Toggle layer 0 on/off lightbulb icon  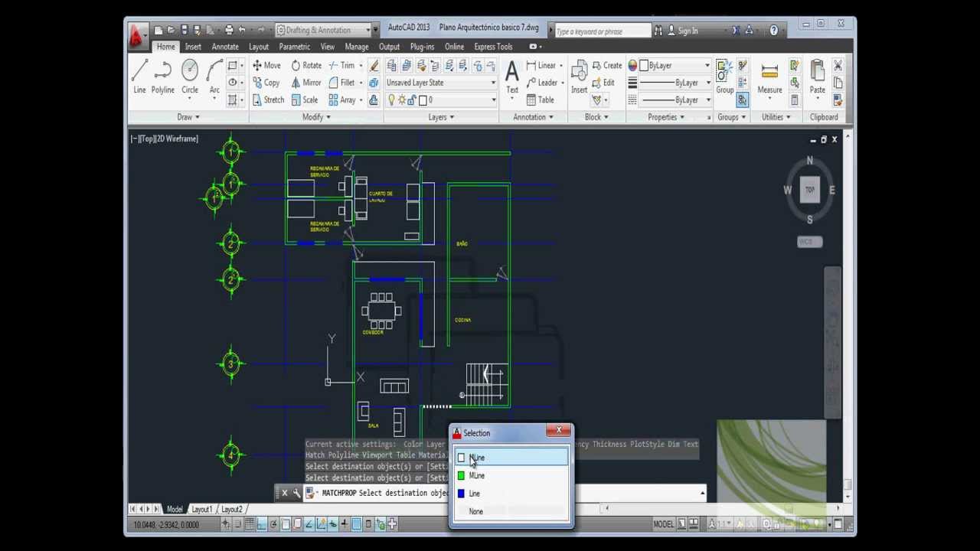tap(391, 100)
